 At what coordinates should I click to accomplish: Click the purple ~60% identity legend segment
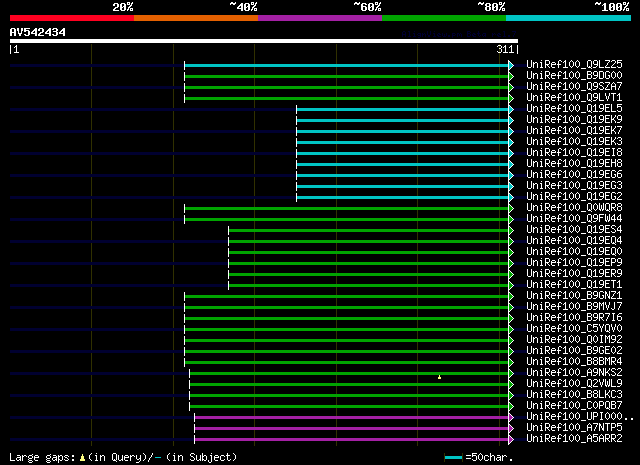click(320, 18)
